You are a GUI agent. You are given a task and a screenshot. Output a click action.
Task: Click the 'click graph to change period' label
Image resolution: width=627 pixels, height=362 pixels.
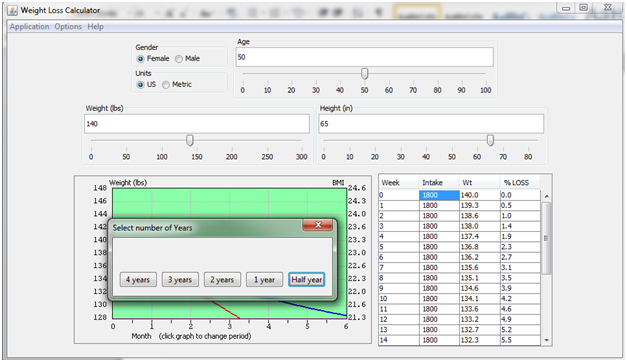205,336
